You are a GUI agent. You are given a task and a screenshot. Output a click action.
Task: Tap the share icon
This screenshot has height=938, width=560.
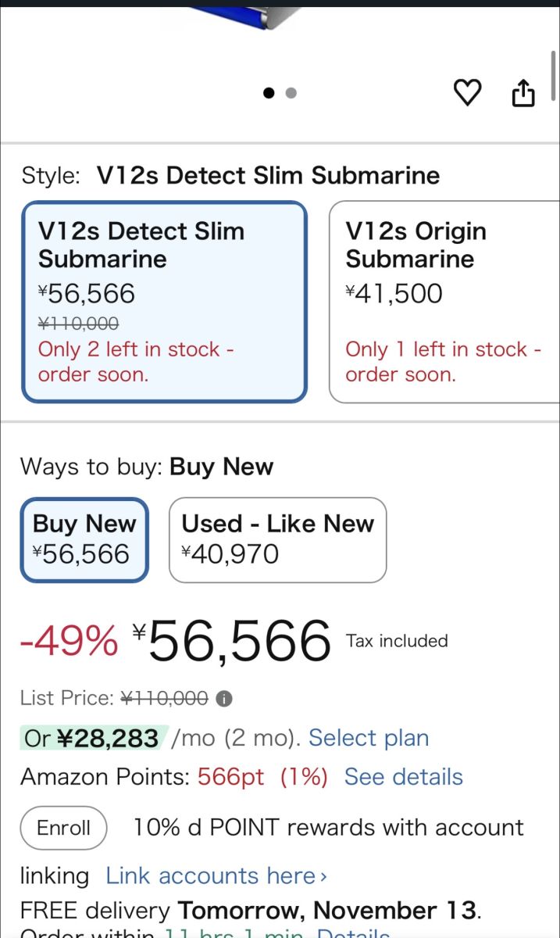click(x=523, y=93)
